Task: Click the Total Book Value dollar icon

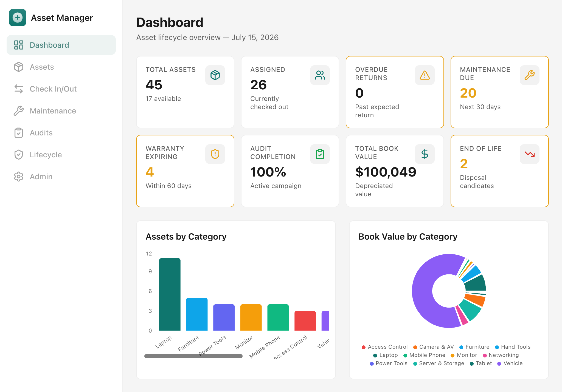Action: [x=425, y=154]
